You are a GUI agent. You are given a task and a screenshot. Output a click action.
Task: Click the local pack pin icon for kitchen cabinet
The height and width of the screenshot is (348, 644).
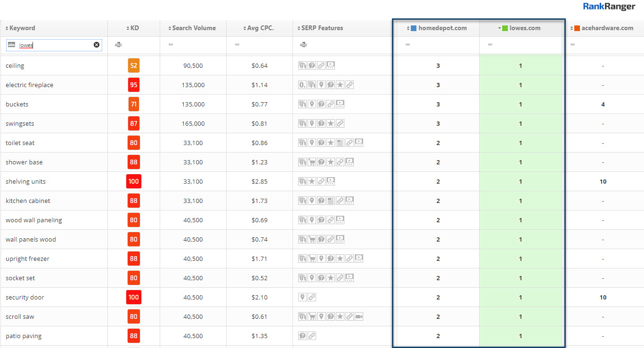point(312,201)
